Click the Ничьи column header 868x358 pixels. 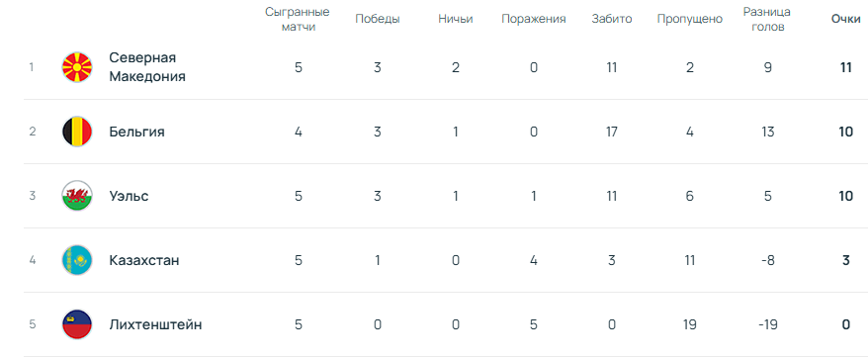point(456,19)
